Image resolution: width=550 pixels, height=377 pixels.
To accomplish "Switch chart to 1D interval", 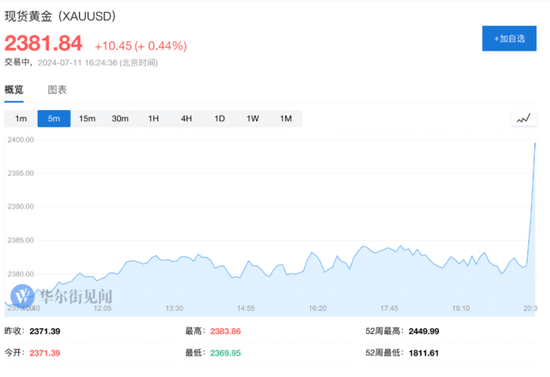I will (220, 119).
